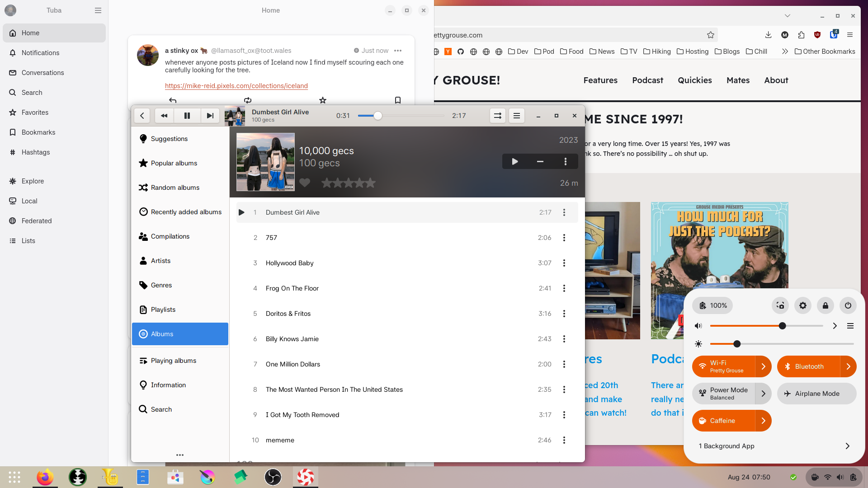Screen dimensions: 868x488
Task: Open Playing albums in the sidebar
Action: tap(180, 361)
